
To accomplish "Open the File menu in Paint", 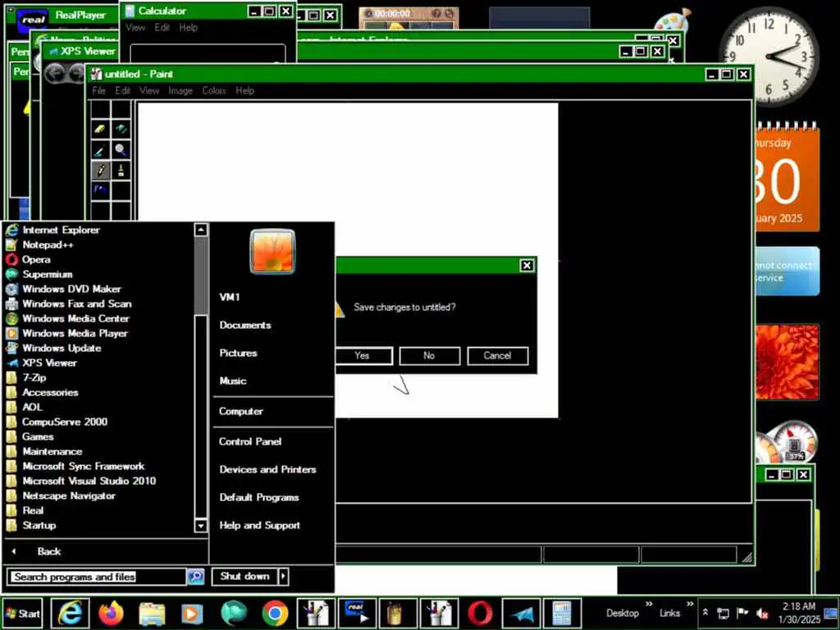I will [98, 90].
